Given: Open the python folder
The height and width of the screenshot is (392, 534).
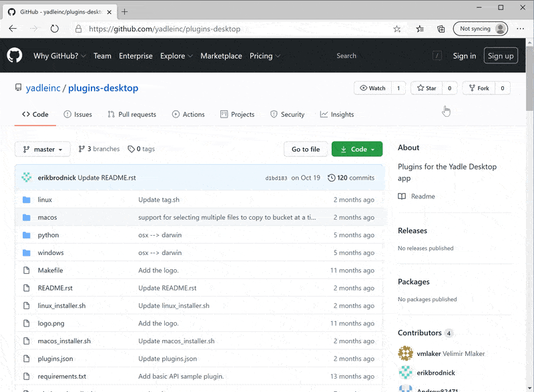Looking at the screenshot, I should coord(48,235).
